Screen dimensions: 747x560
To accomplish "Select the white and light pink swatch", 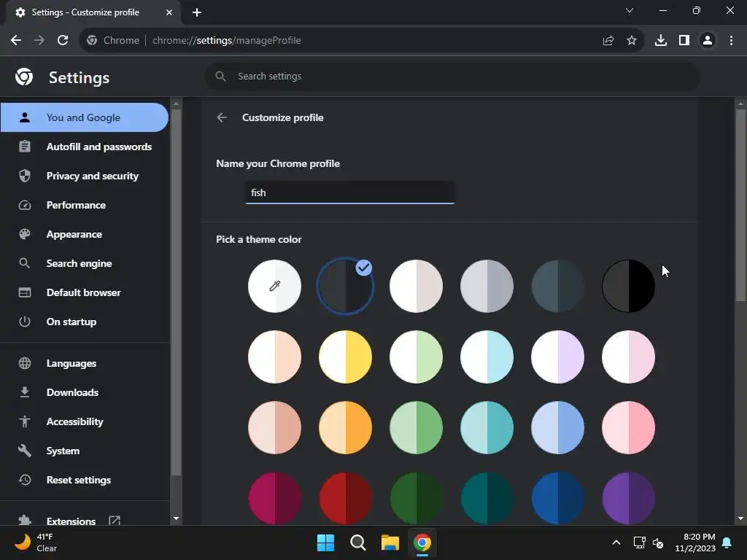I will [x=628, y=357].
